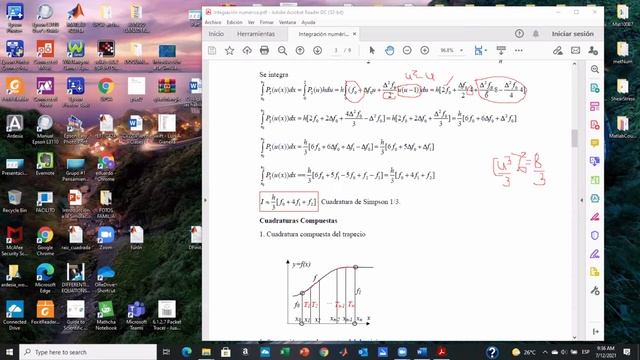The width and height of the screenshot is (640, 360).
Task: Open the Ayuda menu
Action: tap(308, 22)
